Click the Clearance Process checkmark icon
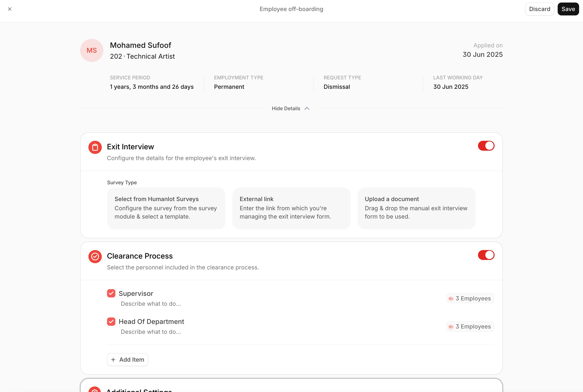 [95, 257]
